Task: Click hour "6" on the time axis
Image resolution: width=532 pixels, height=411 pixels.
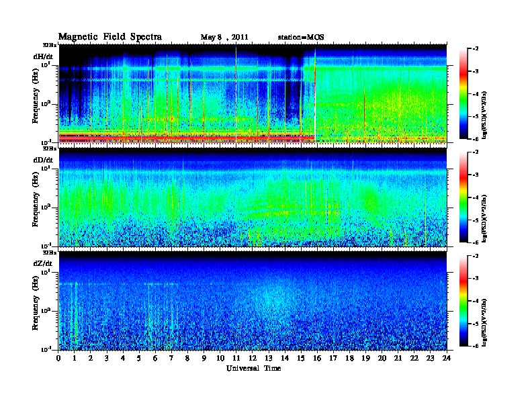Action: 155,359
